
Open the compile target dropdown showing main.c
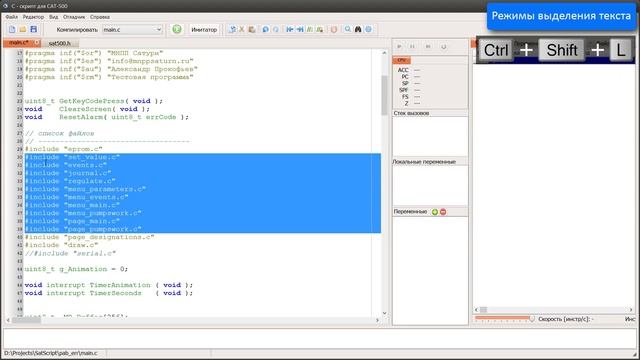(132, 29)
